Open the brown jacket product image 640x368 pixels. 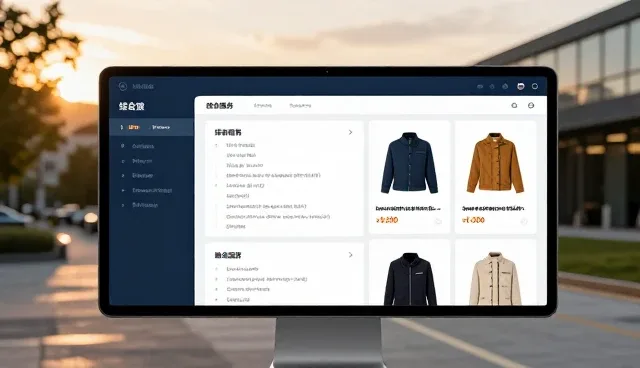point(495,163)
